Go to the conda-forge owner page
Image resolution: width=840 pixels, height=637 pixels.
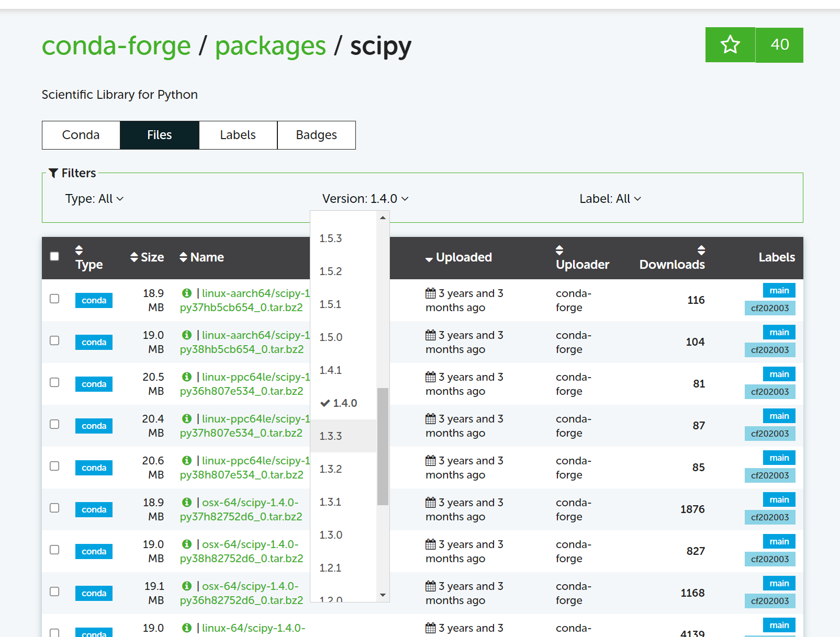point(116,46)
